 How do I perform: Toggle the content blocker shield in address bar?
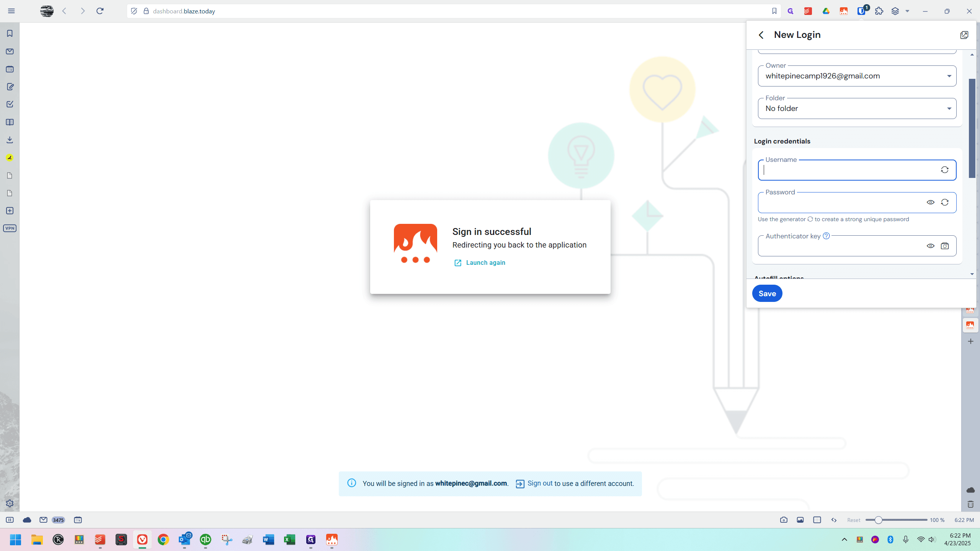[134, 11]
